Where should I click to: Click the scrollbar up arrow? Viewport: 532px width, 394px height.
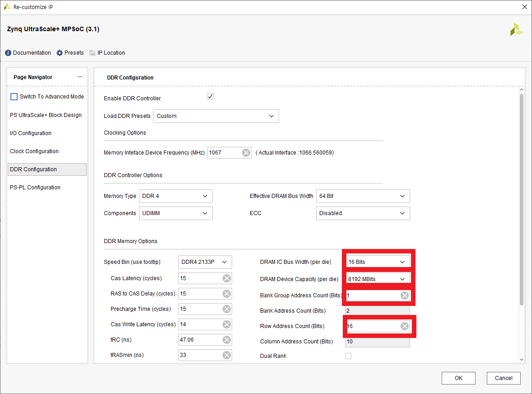[x=522, y=89]
